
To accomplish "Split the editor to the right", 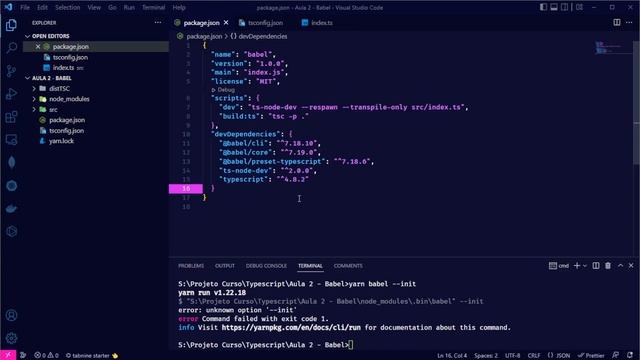I will click(617, 22).
